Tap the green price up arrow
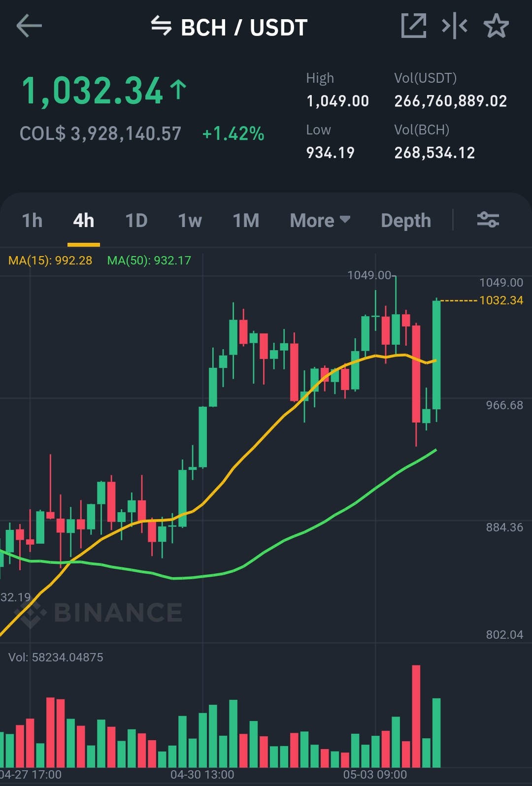Image resolution: width=532 pixels, height=786 pixels. [178, 90]
